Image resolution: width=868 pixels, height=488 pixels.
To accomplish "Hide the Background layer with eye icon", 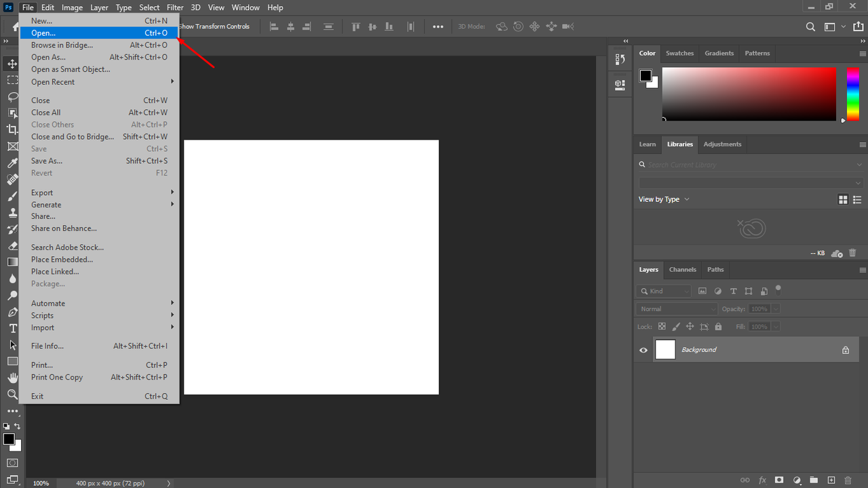I will pyautogui.click(x=644, y=350).
